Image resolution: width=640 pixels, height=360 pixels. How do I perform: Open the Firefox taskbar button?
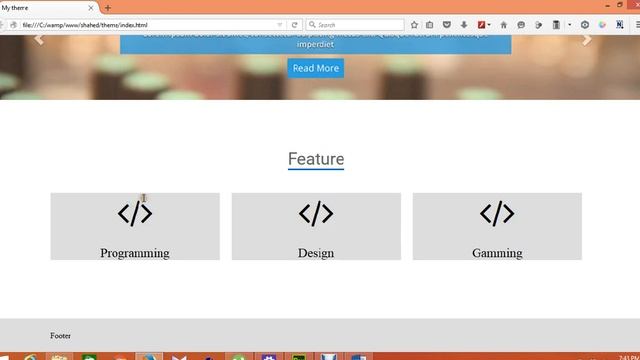(149, 357)
